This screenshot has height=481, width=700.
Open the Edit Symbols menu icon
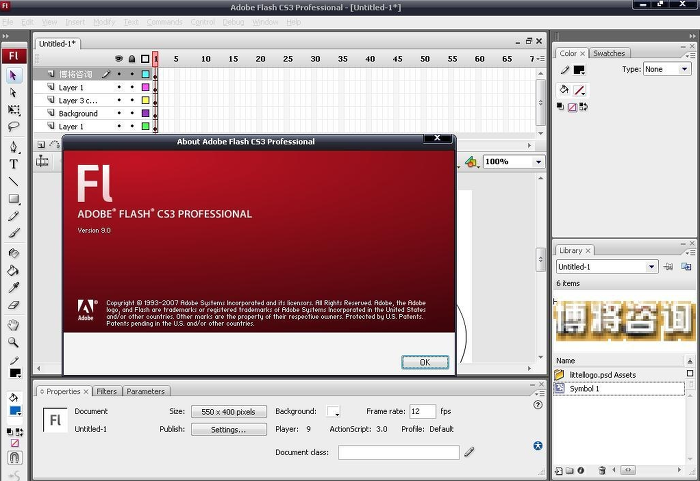(x=471, y=162)
